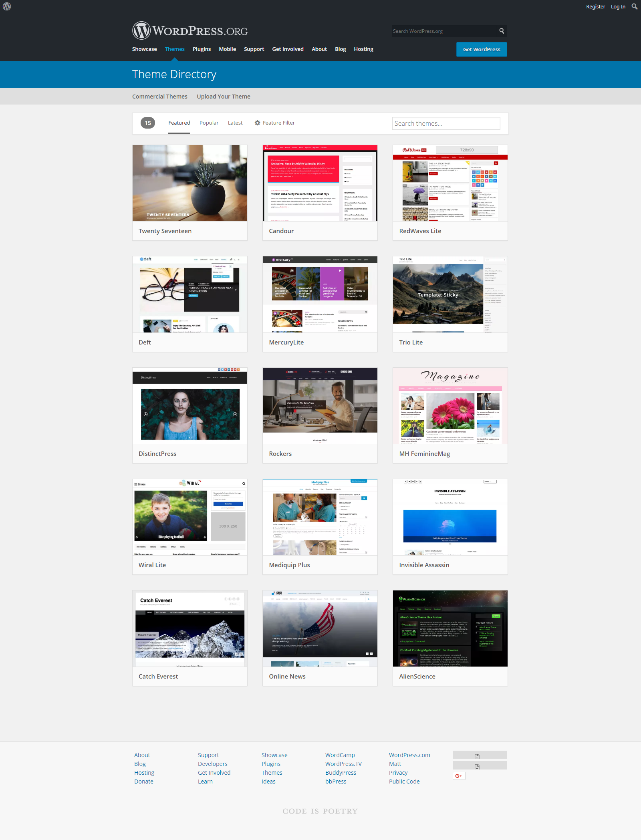The width and height of the screenshot is (641, 840).
Task: Click the footer Matt link
Action: coord(395,764)
